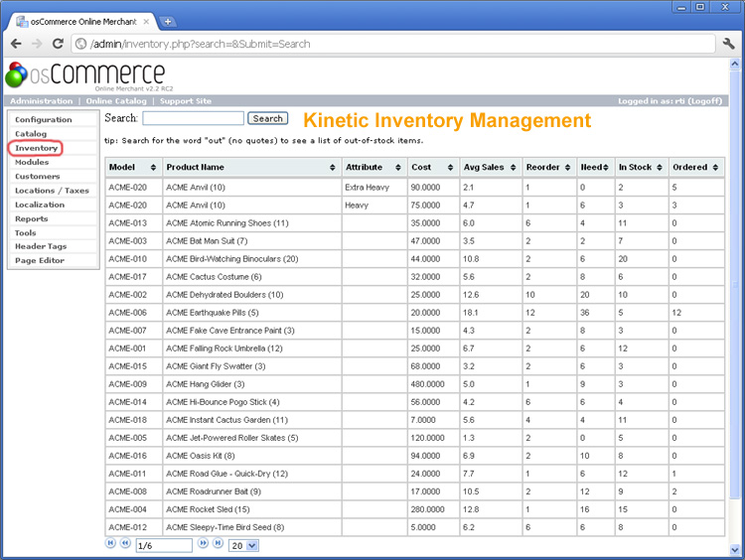Image resolution: width=745 pixels, height=560 pixels.
Task: Sort by Product Name using sort arrows
Action: (x=332, y=167)
